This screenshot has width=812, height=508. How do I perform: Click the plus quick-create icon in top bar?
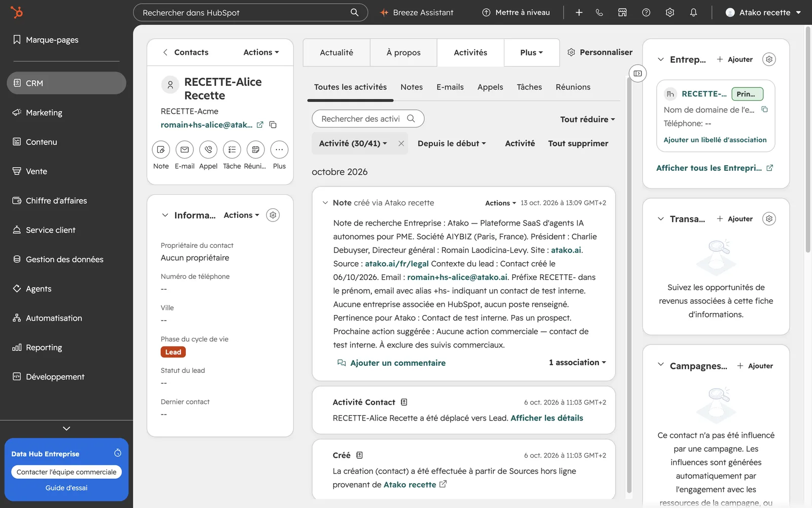click(x=579, y=13)
